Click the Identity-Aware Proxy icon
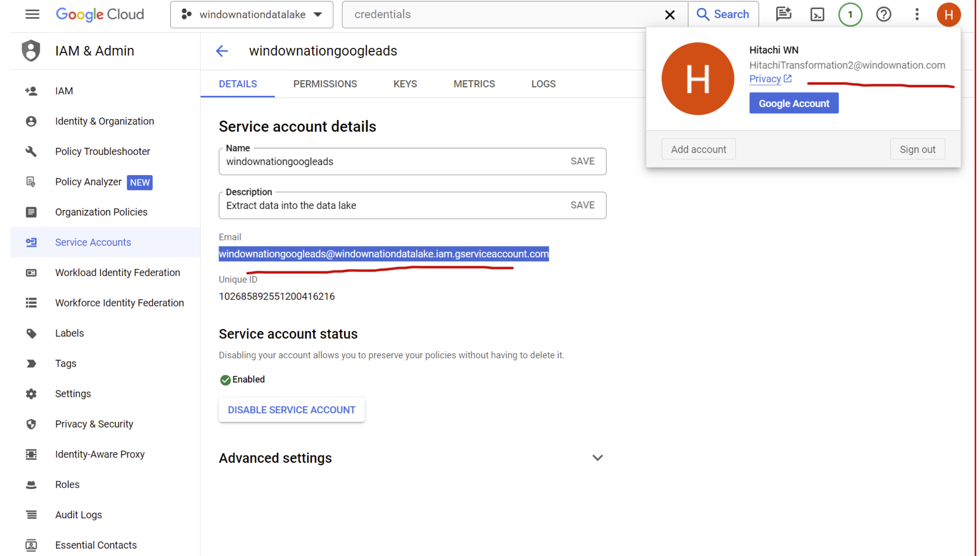This screenshot has height=556, width=980. pyautogui.click(x=31, y=454)
